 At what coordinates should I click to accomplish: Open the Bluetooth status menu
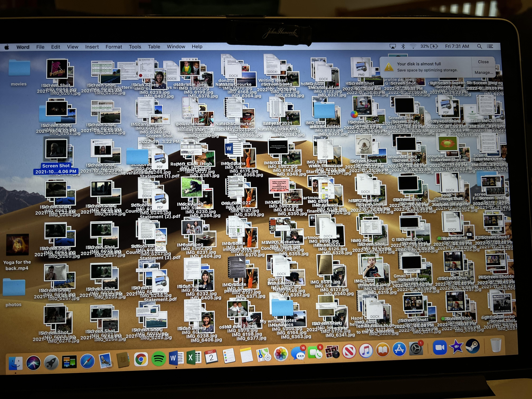(403, 46)
